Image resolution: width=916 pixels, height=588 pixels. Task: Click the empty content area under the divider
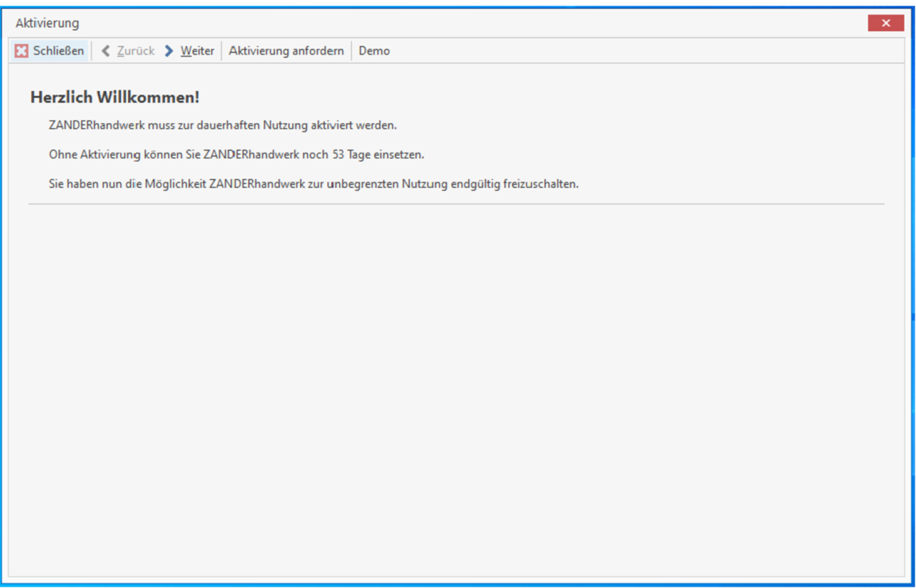pyautogui.click(x=456, y=388)
